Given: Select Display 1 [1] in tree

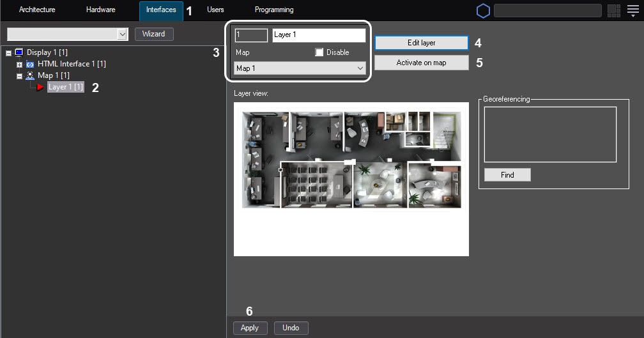Looking at the screenshot, I should point(47,52).
